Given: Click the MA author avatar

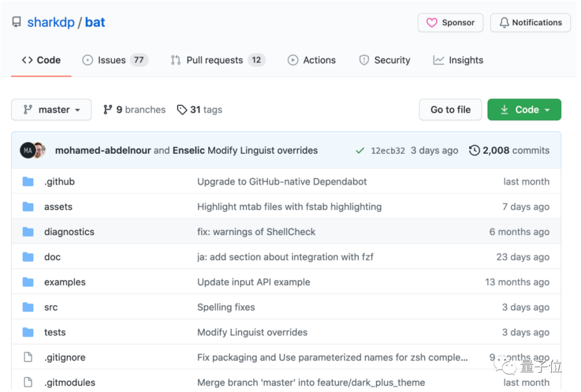Looking at the screenshot, I should 27,151.
